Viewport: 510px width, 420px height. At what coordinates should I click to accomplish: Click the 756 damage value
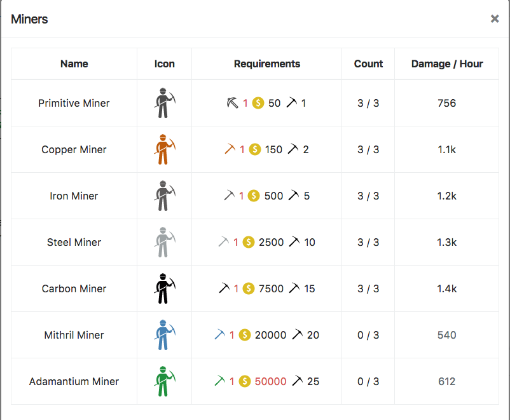tap(447, 103)
